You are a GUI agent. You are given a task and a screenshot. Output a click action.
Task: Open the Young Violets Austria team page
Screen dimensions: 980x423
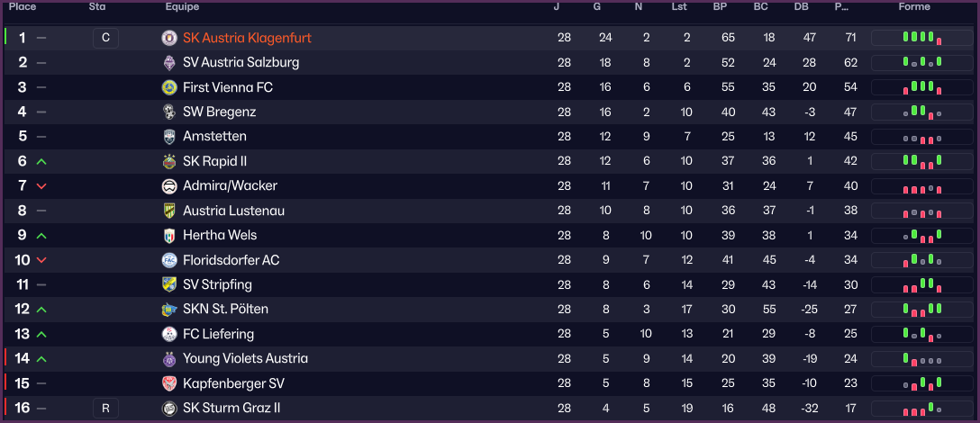pos(245,358)
